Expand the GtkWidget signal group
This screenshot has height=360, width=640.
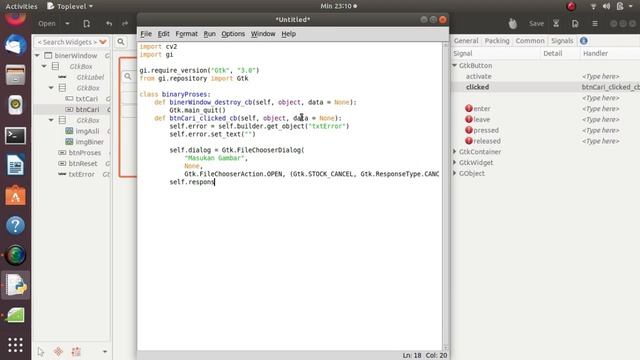tap(454, 162)
